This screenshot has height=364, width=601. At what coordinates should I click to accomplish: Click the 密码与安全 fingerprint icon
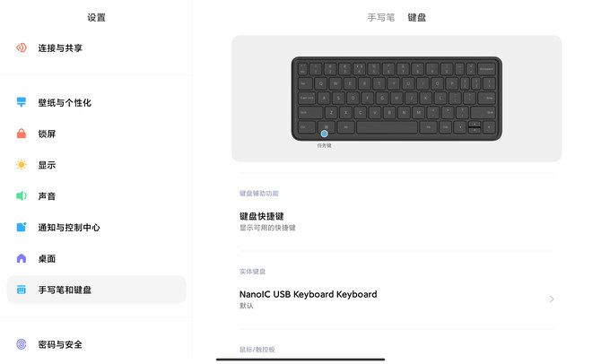[x=22, y=344]
